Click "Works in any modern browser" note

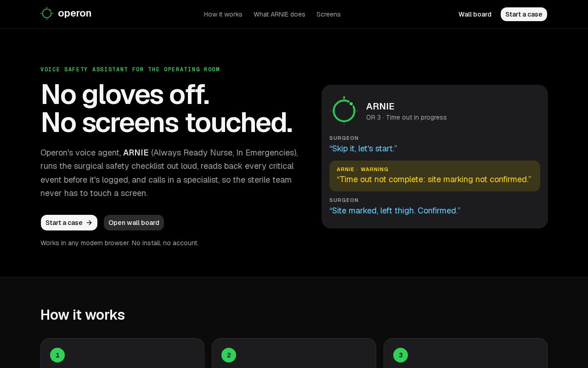tap(119, 243)
